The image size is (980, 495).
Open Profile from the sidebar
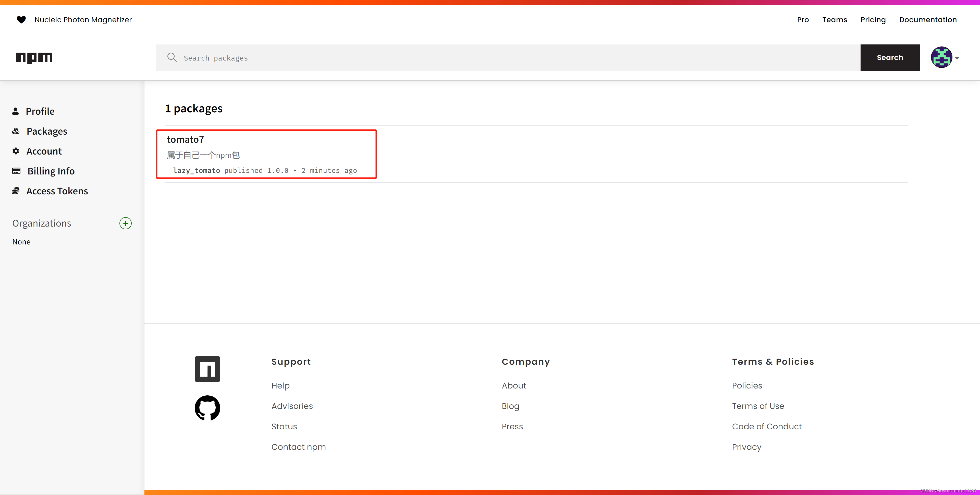(x=40, y=111)
